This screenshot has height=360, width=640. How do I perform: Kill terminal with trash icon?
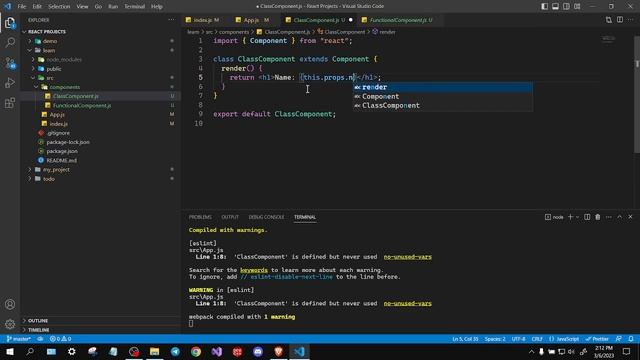(x=598, y=217)
